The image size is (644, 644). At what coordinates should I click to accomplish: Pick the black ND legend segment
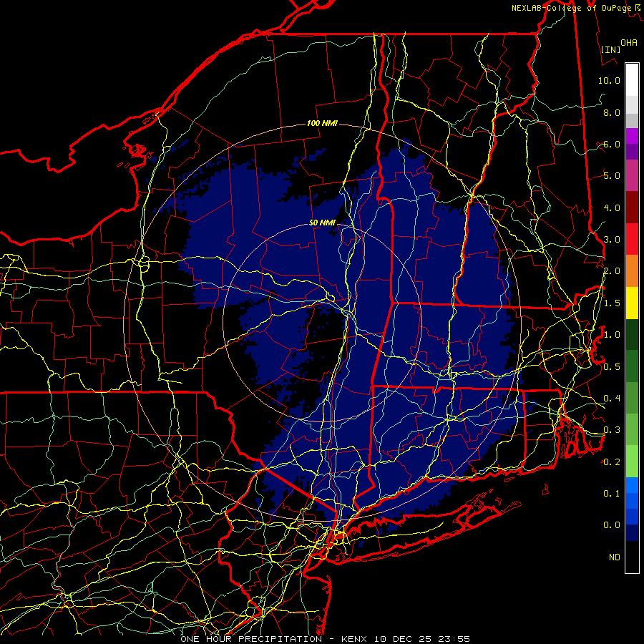pyautogui.click(x=632, y=557)
